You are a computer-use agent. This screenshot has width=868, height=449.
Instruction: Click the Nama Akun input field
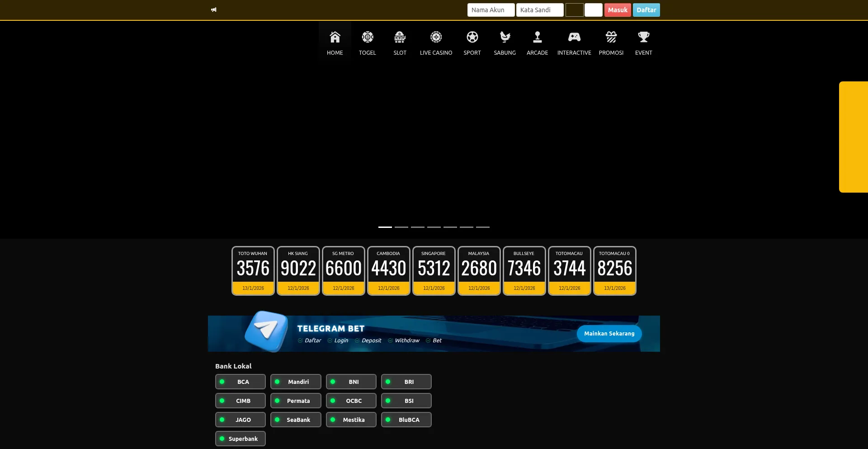click(491, 9)
